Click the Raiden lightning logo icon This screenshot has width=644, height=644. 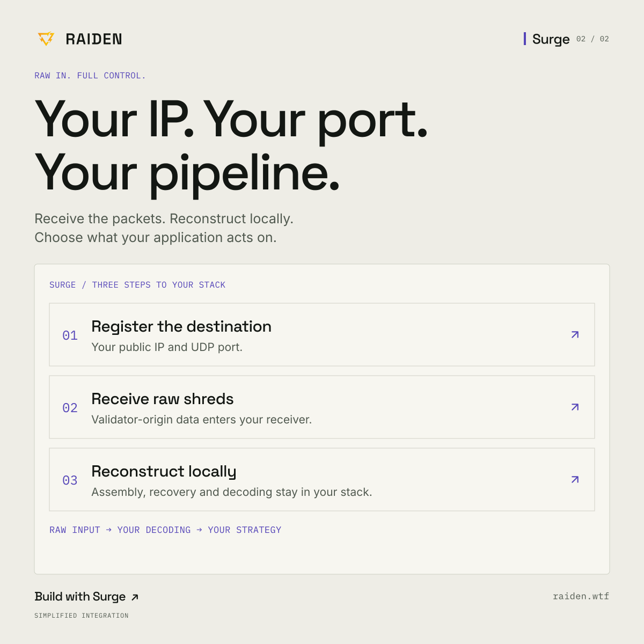[x=46, y=39]
